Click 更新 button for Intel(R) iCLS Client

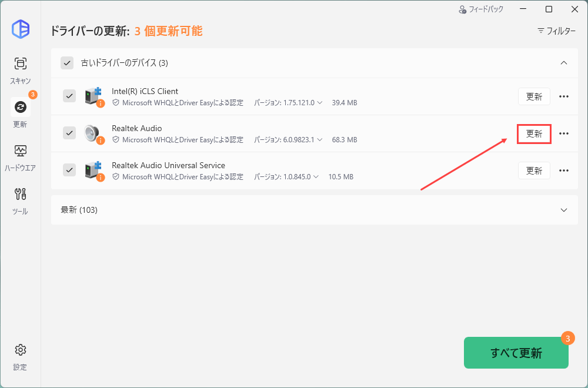click(x=534, y=96)
